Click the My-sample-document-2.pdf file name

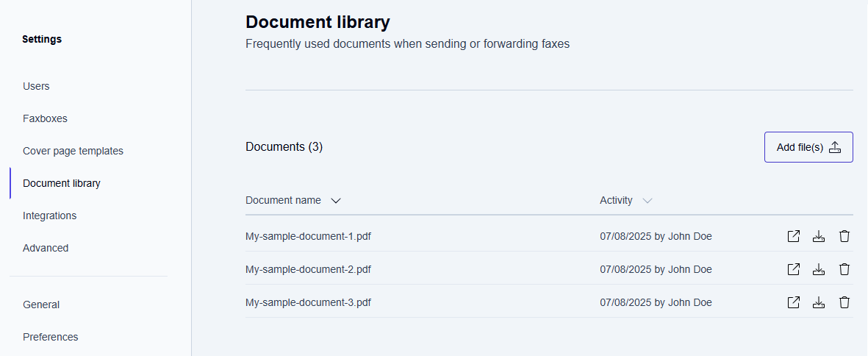pos(308,269)
